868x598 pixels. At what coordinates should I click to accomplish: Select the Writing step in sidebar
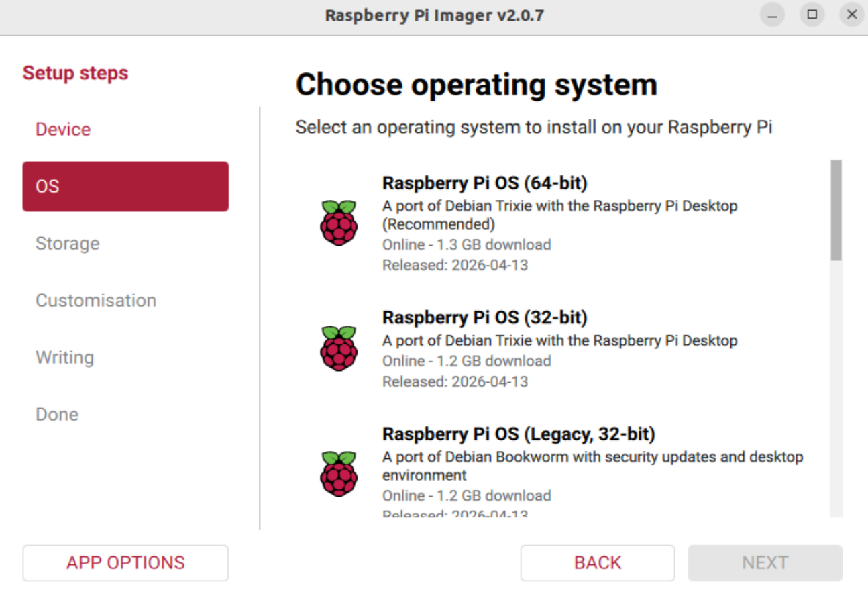(64, 358)
